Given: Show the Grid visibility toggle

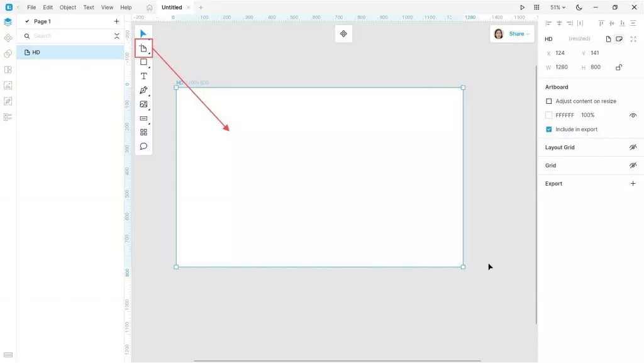Looking at the screenshot, I should click(x=633, y=165).
